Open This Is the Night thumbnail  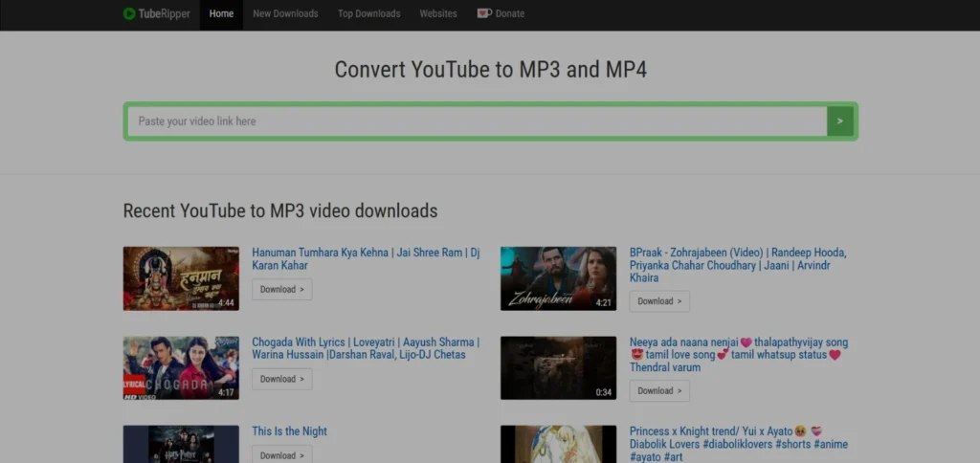[181, 444]
